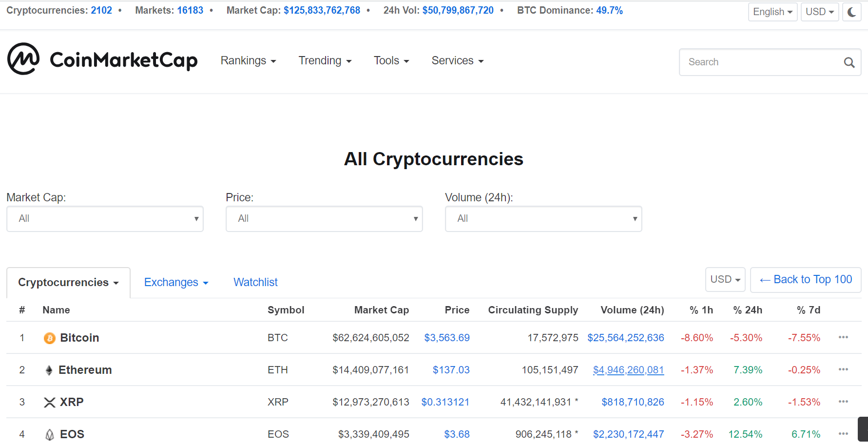Click BTC Dominance 49.7% value
The width and height of the screenshot is (868, 445).
coord(609,10)
